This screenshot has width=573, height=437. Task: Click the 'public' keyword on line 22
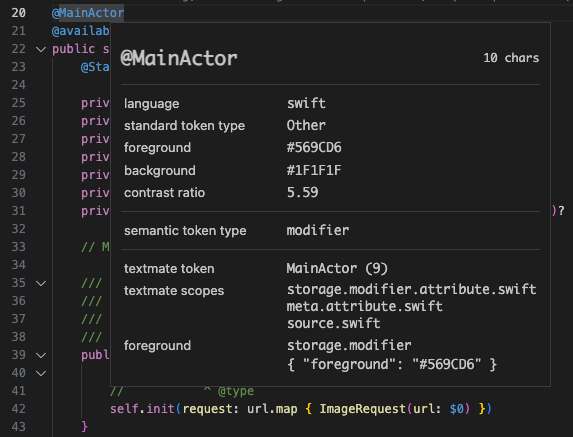[x=73, y=49]
